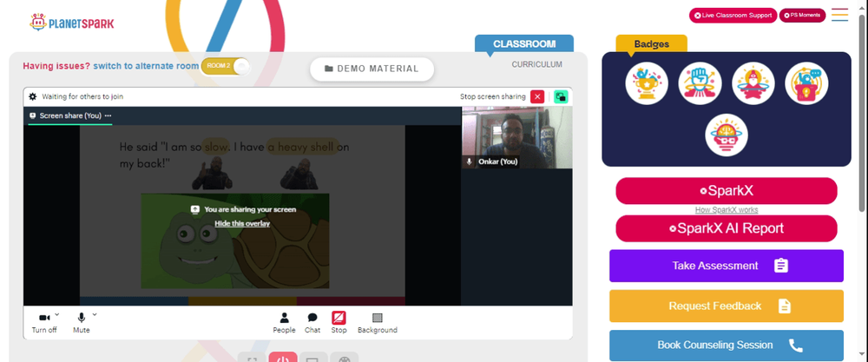Image resolution: width=868 pixels, height=362 pixels.
Task: Open the hamburger menu at top right
Action: coord(839,15)
